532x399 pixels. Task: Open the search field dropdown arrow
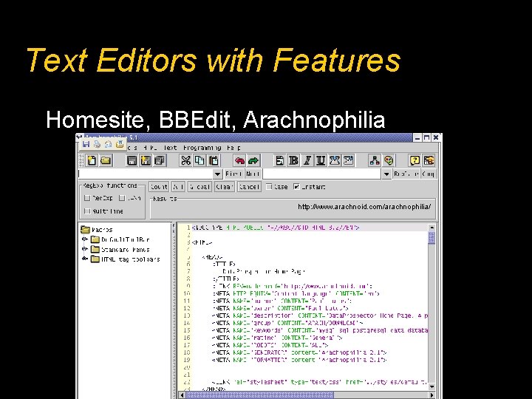pyautogui.click(x=217, y=174)
